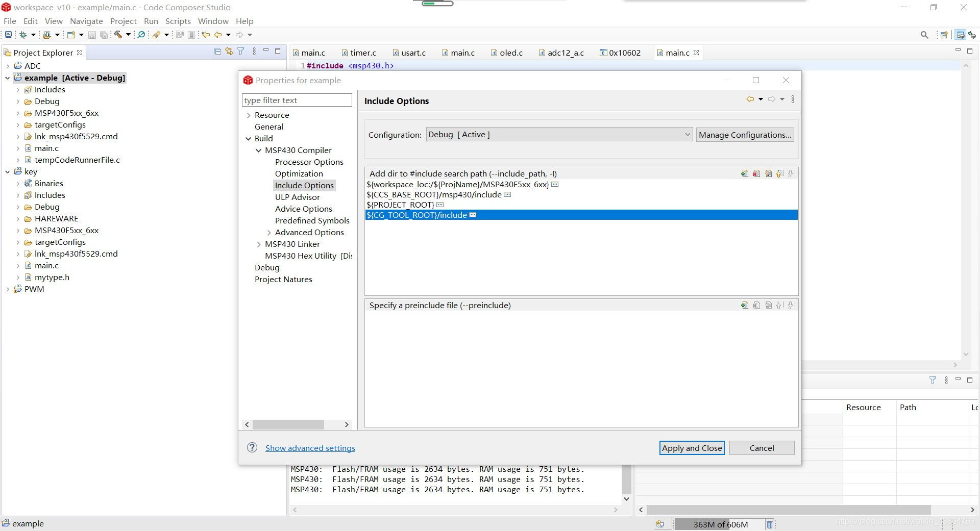Move selected include path up
Screen dimensions: 980x531
[x=779, y=174]
